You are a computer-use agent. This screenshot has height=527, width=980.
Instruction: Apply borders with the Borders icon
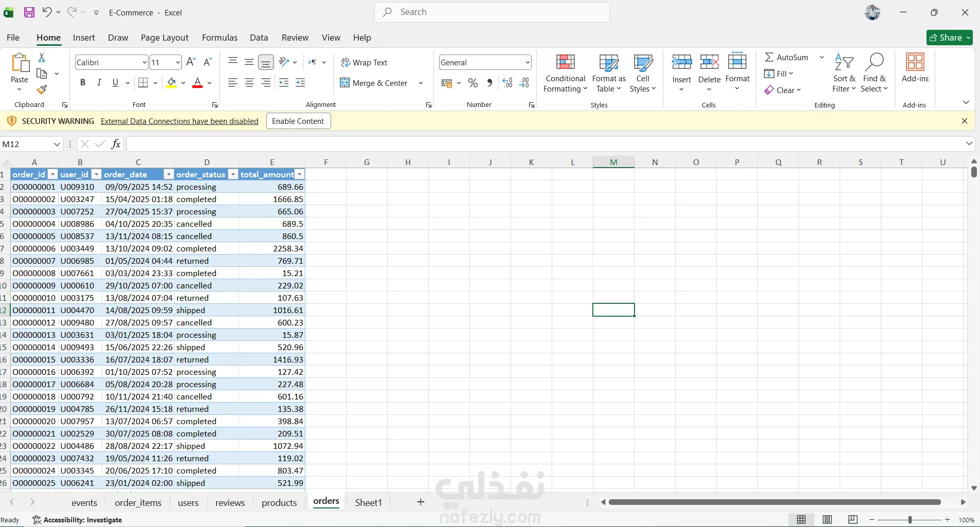coord(143,83)
